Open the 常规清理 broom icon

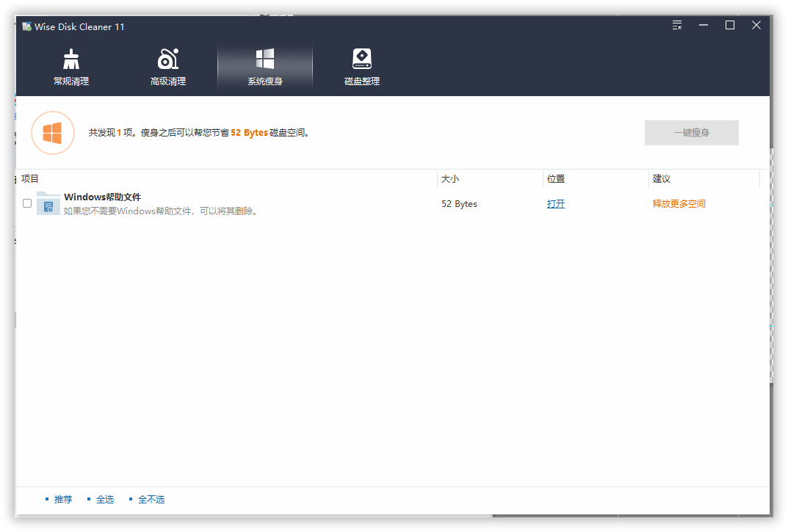click(x=71, y=59)
